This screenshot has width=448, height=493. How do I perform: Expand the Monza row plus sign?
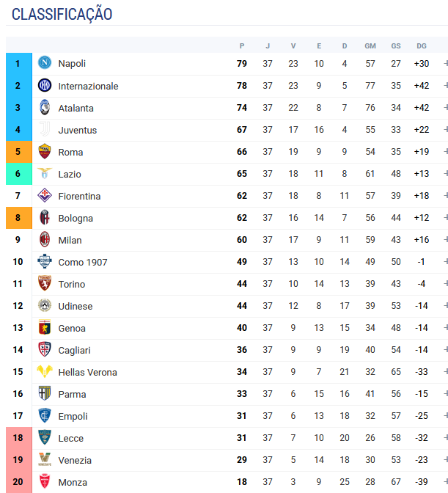pos(446,482)
